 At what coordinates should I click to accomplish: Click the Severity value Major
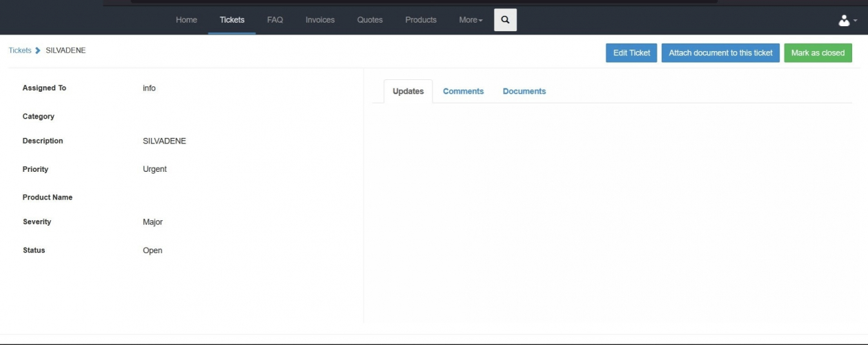[x=152, y=222]
